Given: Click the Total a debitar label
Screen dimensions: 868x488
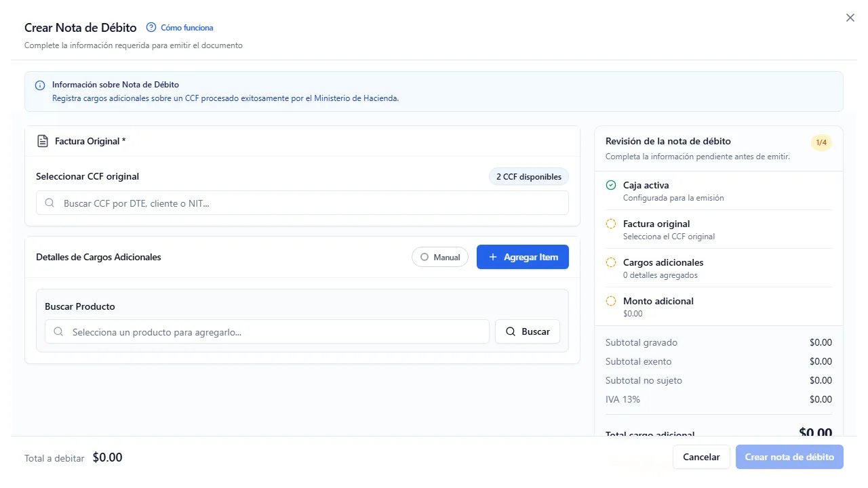Looking at the screenshot, I should click(54, 458).
